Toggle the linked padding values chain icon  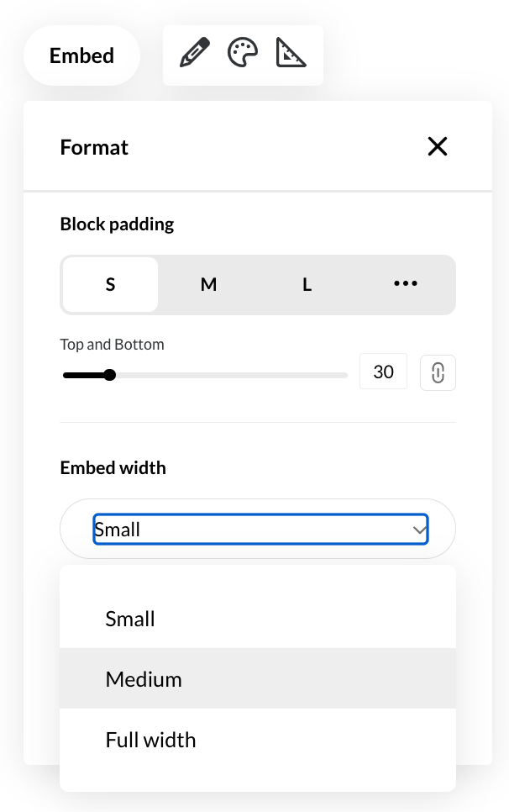tap(438, 372)
